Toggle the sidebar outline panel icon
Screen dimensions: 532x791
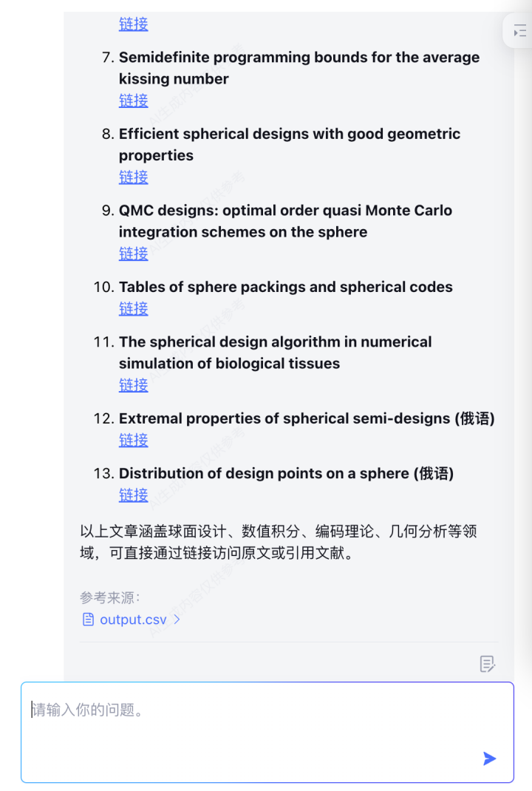pos(519,31)
